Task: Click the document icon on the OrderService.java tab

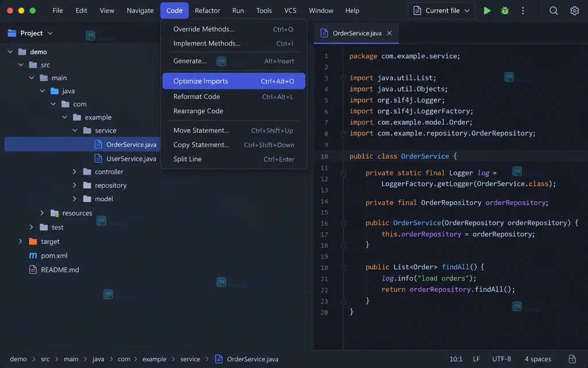Action: tap(324, 33)
